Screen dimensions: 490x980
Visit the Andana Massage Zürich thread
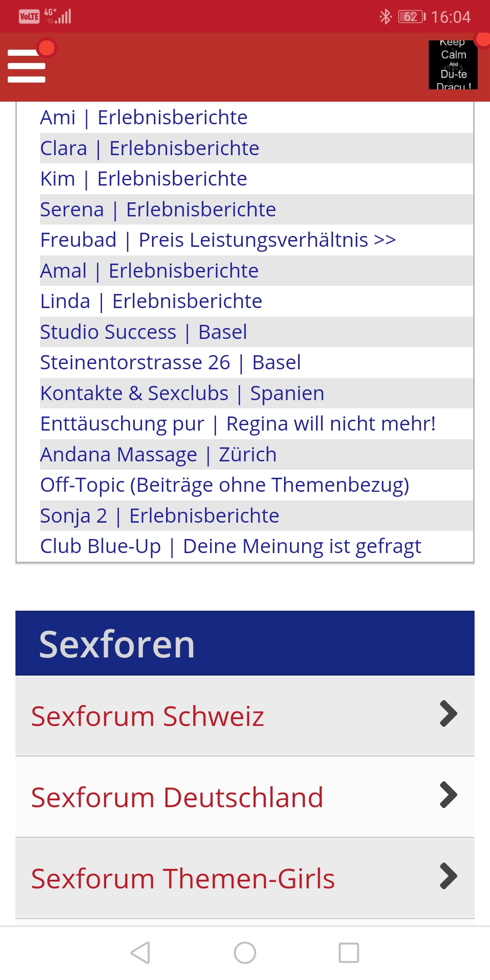158,455
